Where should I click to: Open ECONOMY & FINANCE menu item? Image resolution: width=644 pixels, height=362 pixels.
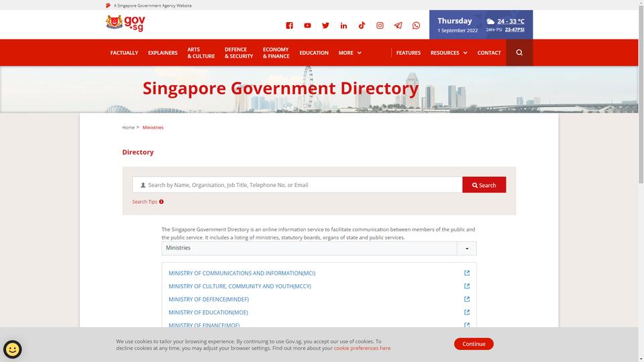276,53
